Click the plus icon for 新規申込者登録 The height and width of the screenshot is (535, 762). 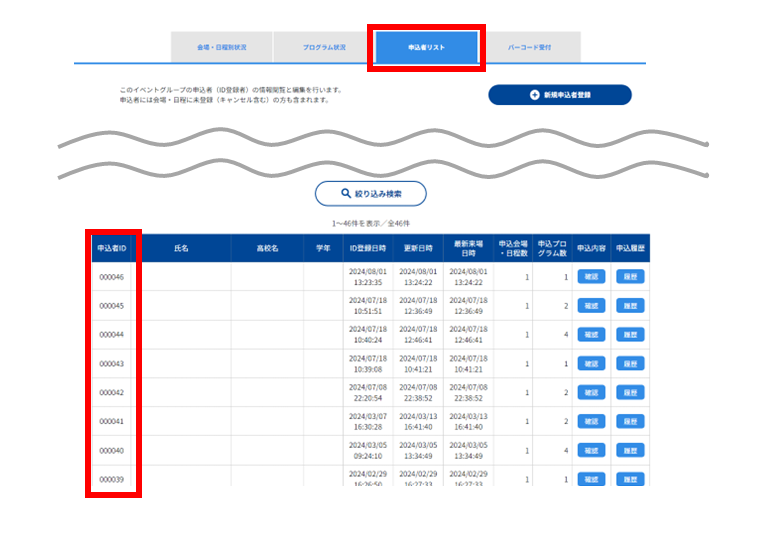point(535,95)
